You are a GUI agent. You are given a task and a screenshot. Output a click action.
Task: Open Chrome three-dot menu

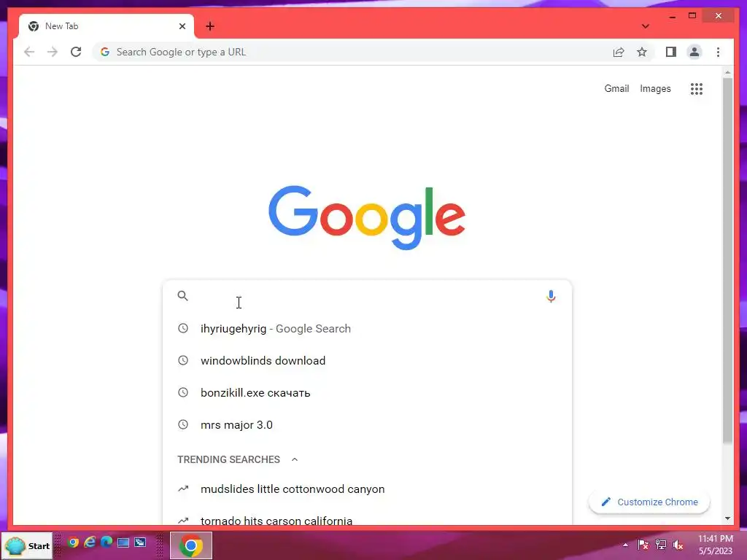[718, 52]
